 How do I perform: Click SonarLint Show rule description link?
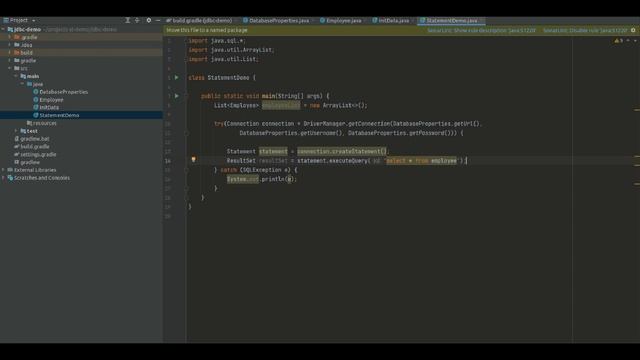coord(481,30)
